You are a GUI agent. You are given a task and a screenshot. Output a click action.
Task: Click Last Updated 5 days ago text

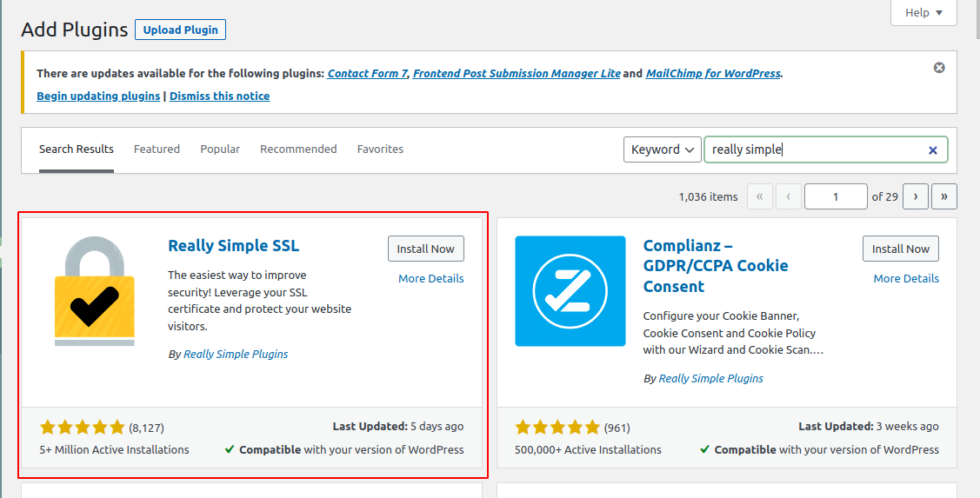398,427
